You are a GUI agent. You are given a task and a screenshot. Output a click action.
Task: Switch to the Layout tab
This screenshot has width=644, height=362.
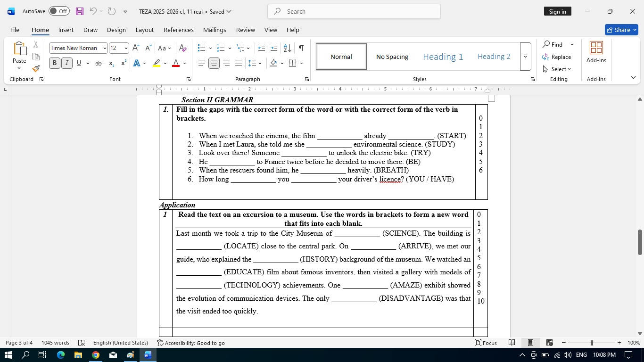[144, 30]
